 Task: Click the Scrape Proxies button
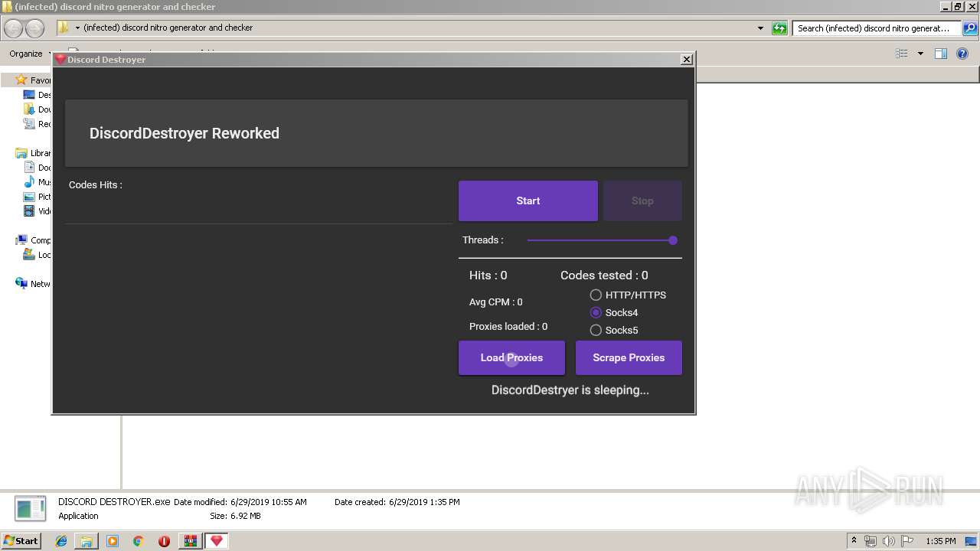click(629, 357)
